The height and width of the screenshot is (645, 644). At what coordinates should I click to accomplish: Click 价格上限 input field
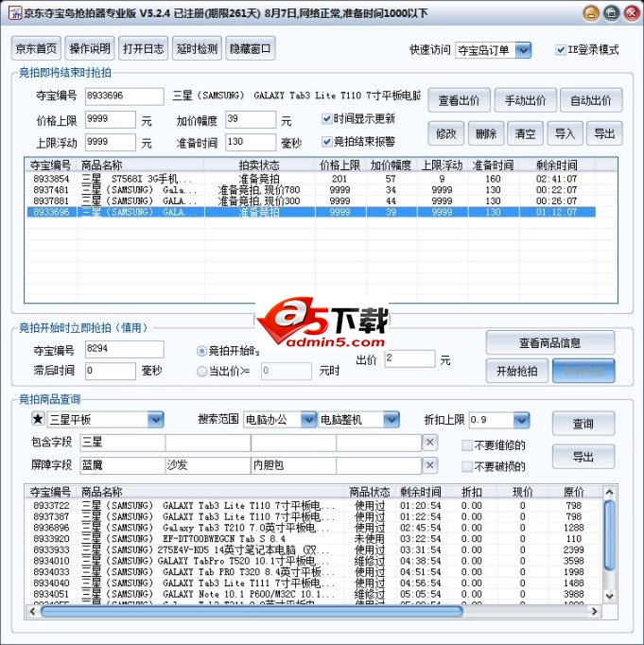coord(111,119)
